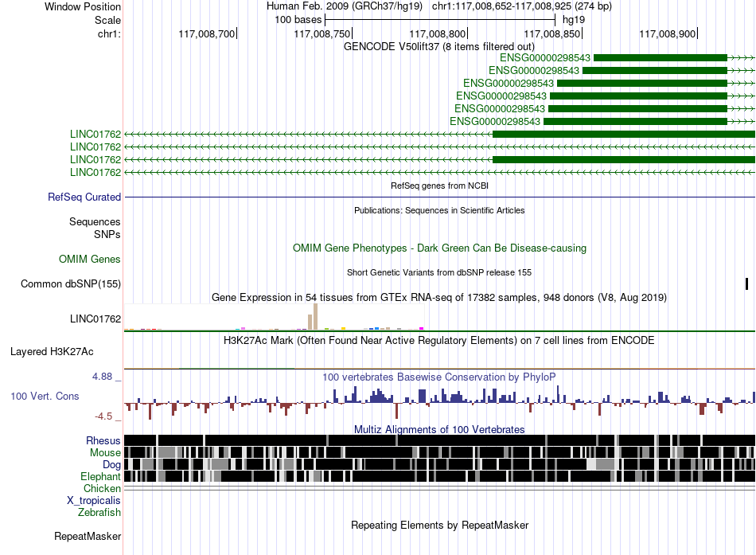Click the 117,008,700 ruler position
This screenshot has height=555, width=756.
206,33
